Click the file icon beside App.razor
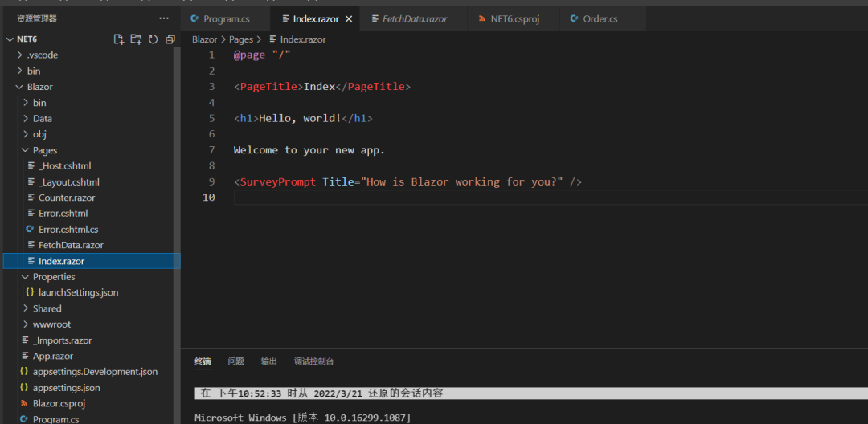The width and height of the screenshot is (868, 424). click(x=25, y=356)
